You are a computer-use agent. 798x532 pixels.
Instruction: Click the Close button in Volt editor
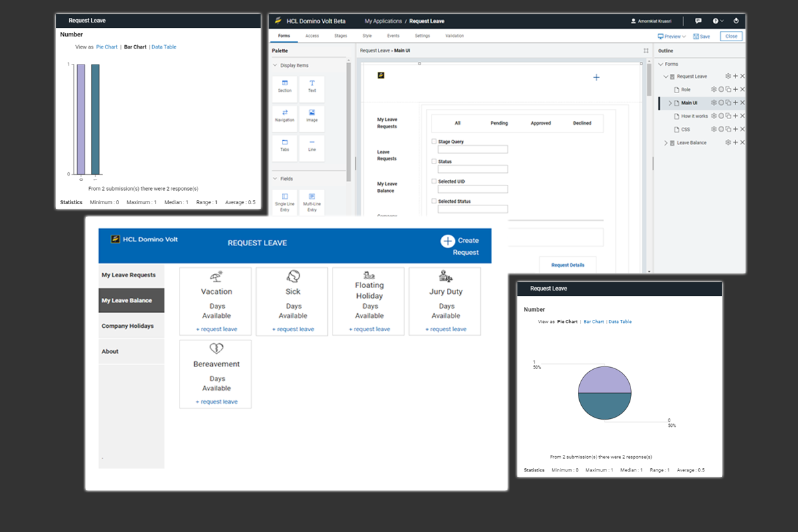pyautogui.click(x=731, y=37)
